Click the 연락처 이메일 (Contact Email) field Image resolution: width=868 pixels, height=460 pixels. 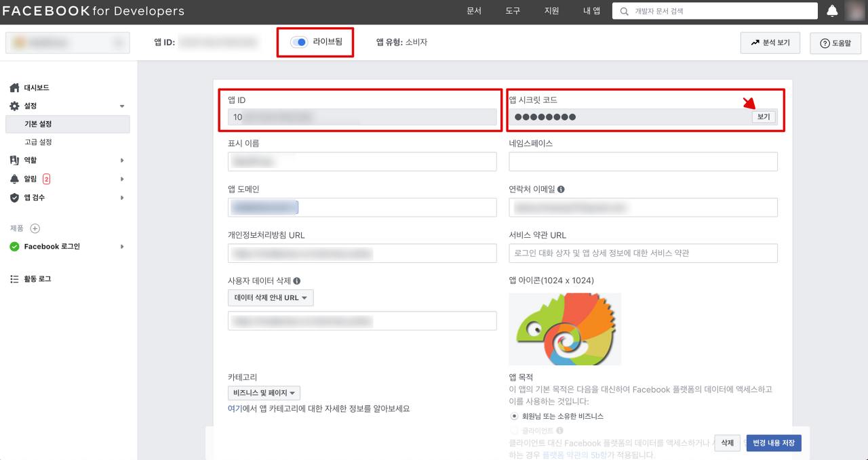[643, 207]
